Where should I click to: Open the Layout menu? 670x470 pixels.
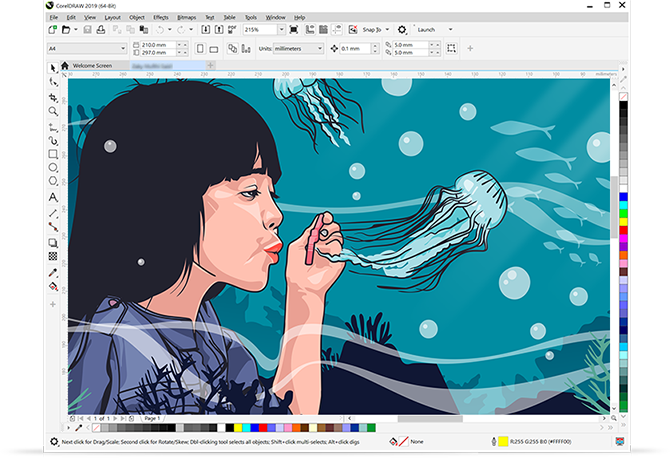pyautogui.click(x=112, y=18)
